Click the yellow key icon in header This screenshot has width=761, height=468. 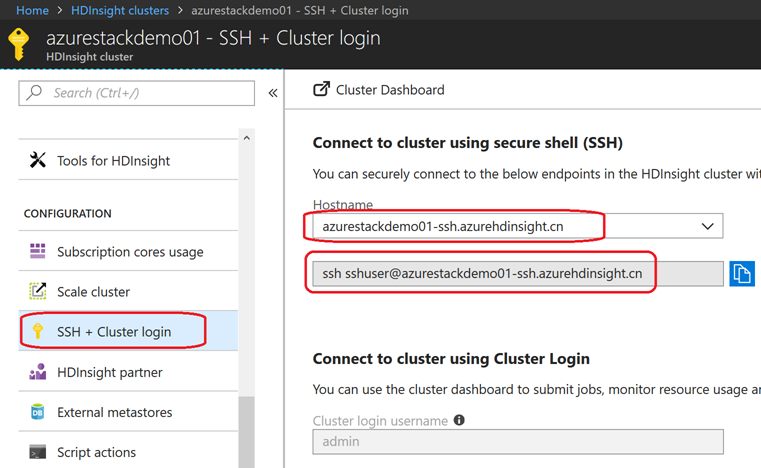click(x=18, y=44)
